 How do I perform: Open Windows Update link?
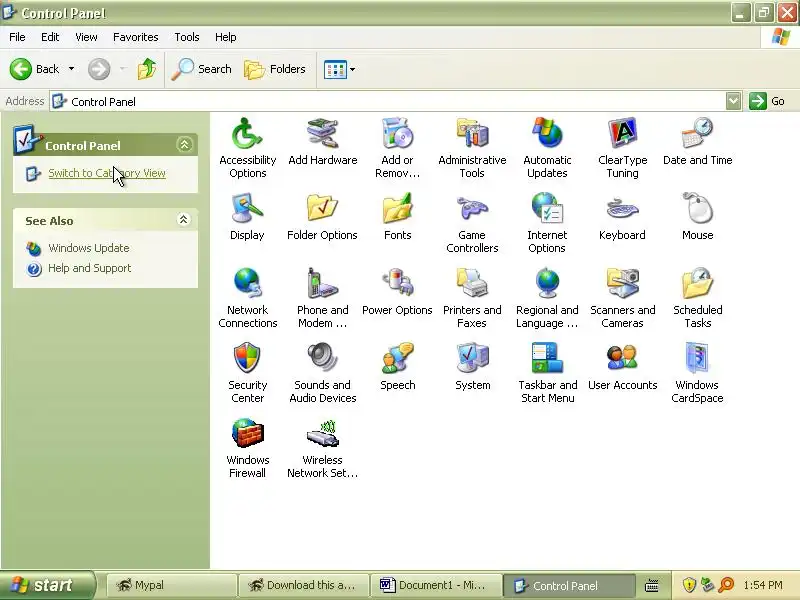tap(88, 248)
